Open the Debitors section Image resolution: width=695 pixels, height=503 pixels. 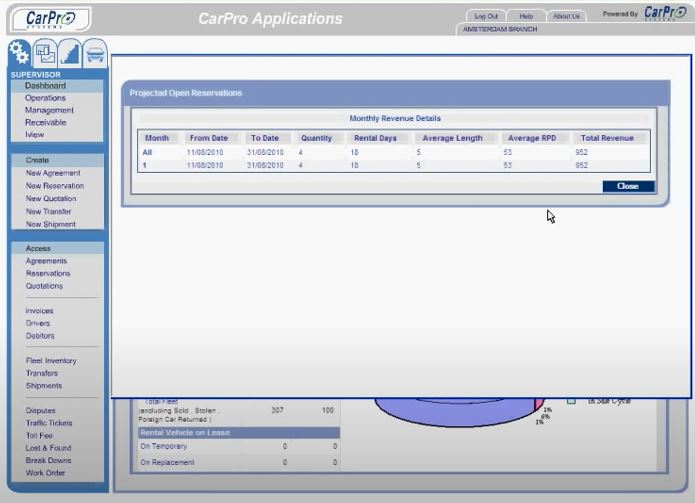click(x=40, y=336)
